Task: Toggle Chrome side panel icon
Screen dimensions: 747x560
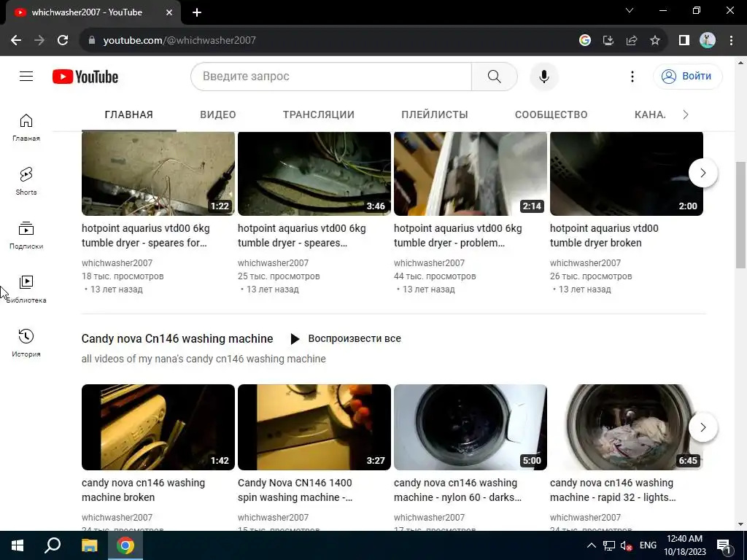Action: point(684,41)
